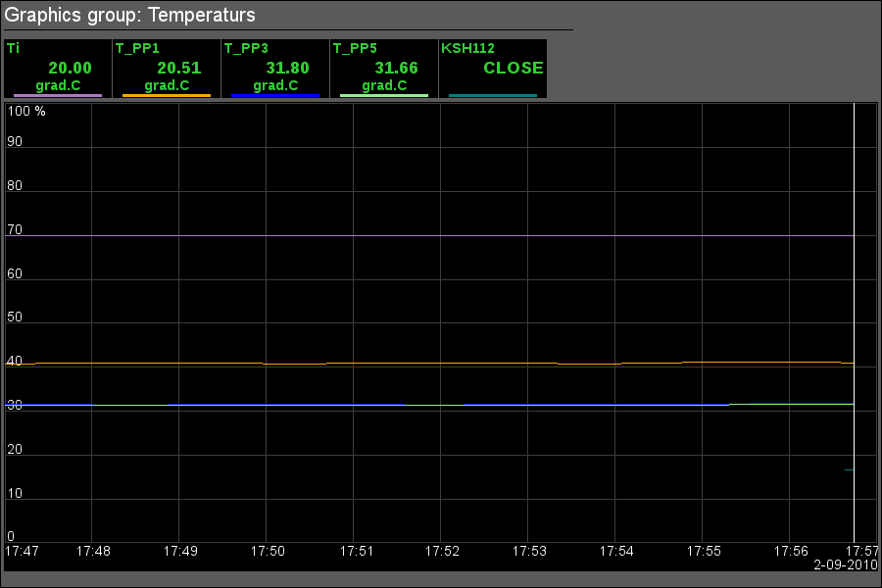Click the purple color line under Ti
The width and height of the screenshot is (882, 588).
pos(58,95)
